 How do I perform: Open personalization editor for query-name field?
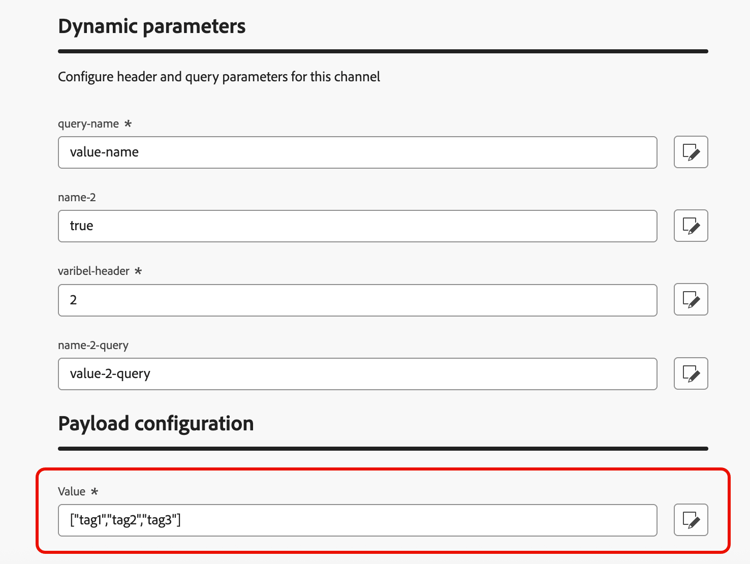point(691,152)
